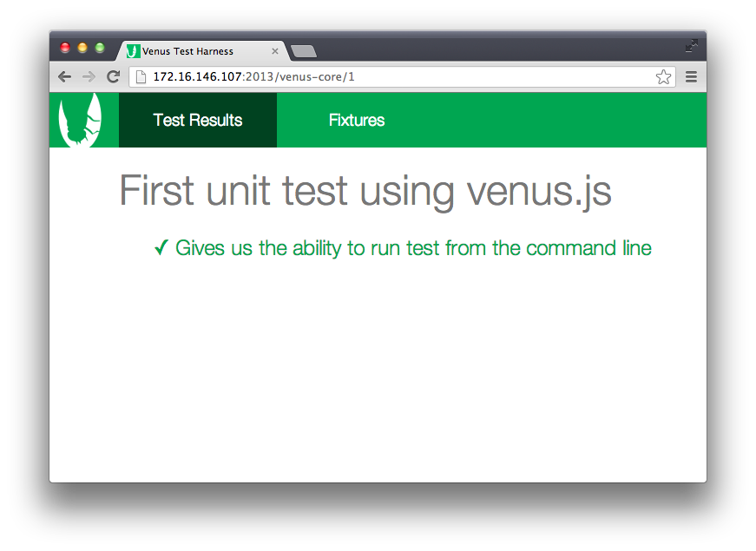
Task: Switch to the Test Results tab
Action: 198,120
